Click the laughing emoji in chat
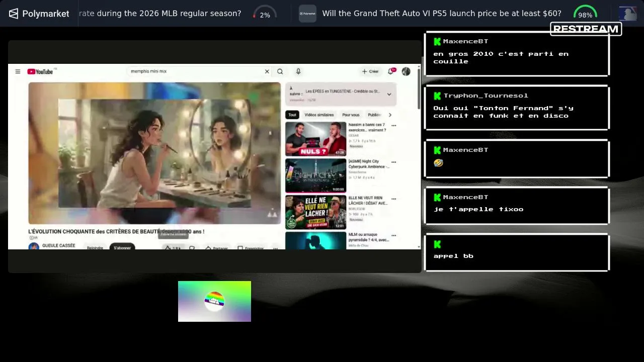 (x=438, y=163)
